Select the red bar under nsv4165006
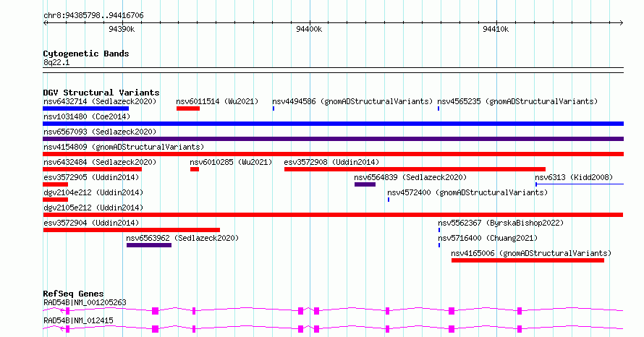The image size is (644, 337). [528, 260]
